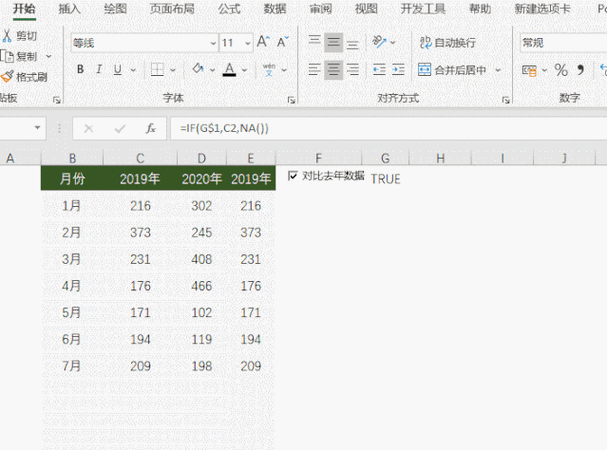Increase indent

[x=398, y=70]
